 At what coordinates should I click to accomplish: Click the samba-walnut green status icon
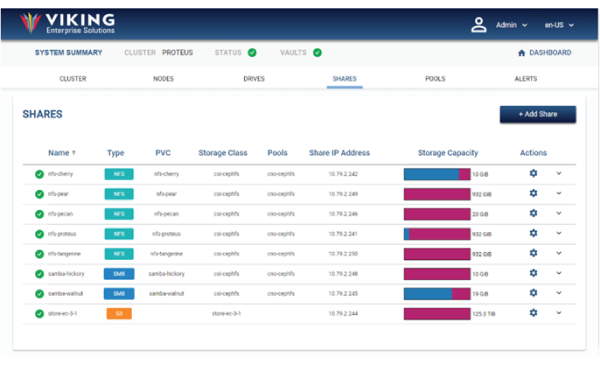click(39, 293)
